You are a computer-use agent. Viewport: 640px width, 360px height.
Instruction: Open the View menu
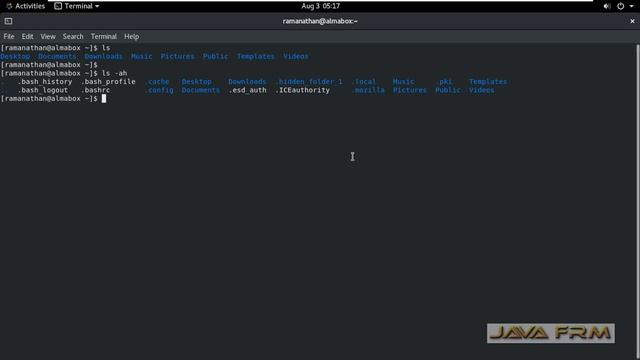pos(48,37)
